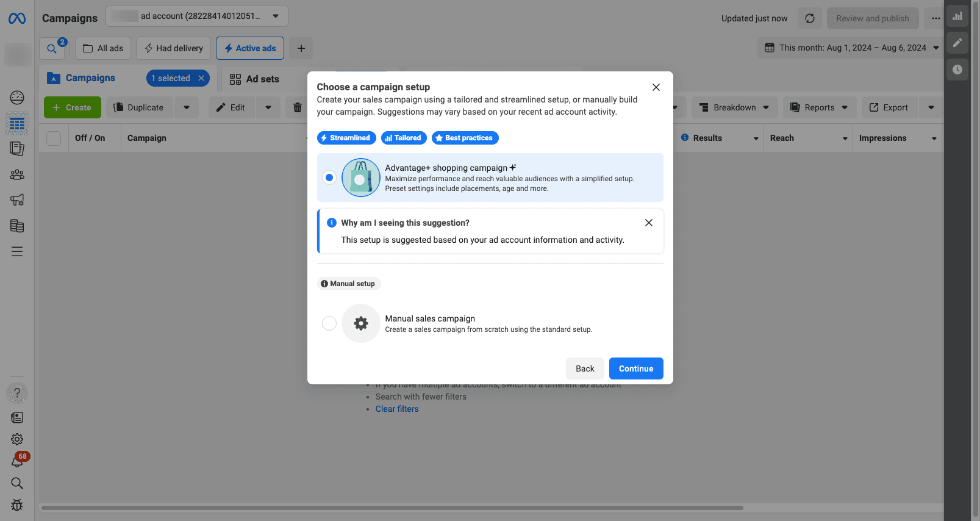Click the Continue button

tap(635, 368)
